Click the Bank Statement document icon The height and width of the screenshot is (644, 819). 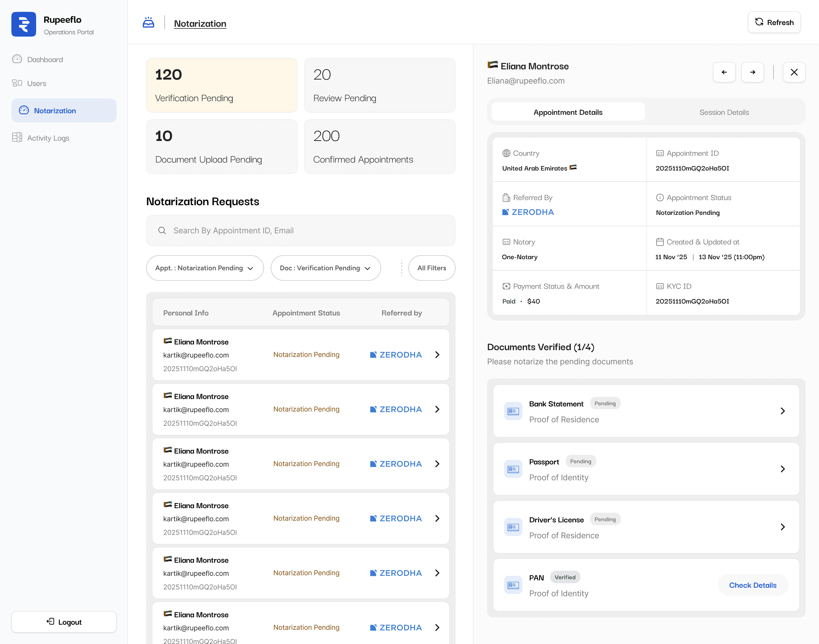click(513, 411)
